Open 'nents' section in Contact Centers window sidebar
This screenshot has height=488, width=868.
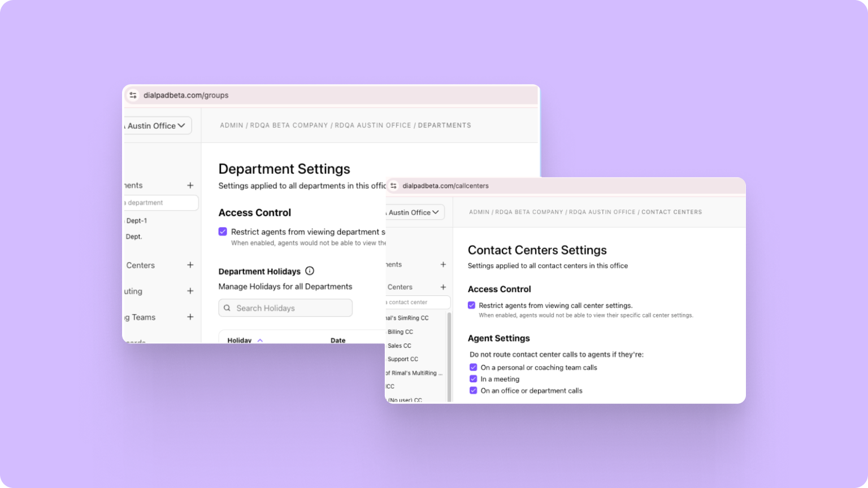[394, 264]
